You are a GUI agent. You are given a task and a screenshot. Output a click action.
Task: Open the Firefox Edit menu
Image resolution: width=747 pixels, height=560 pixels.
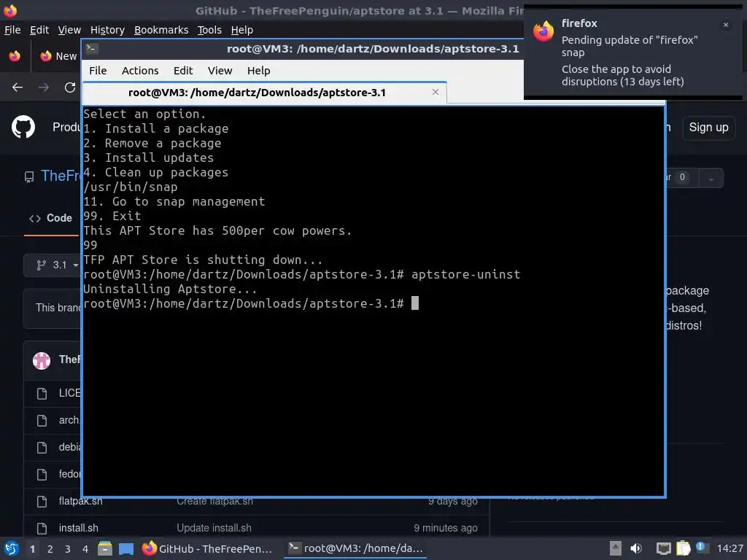click(39, 30)
